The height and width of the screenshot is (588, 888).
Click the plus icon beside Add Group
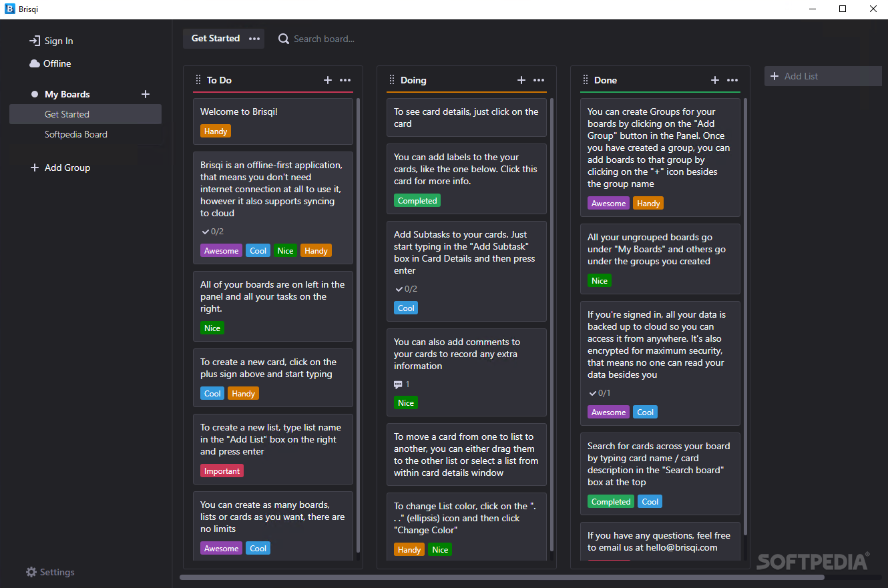coord(35,168)
